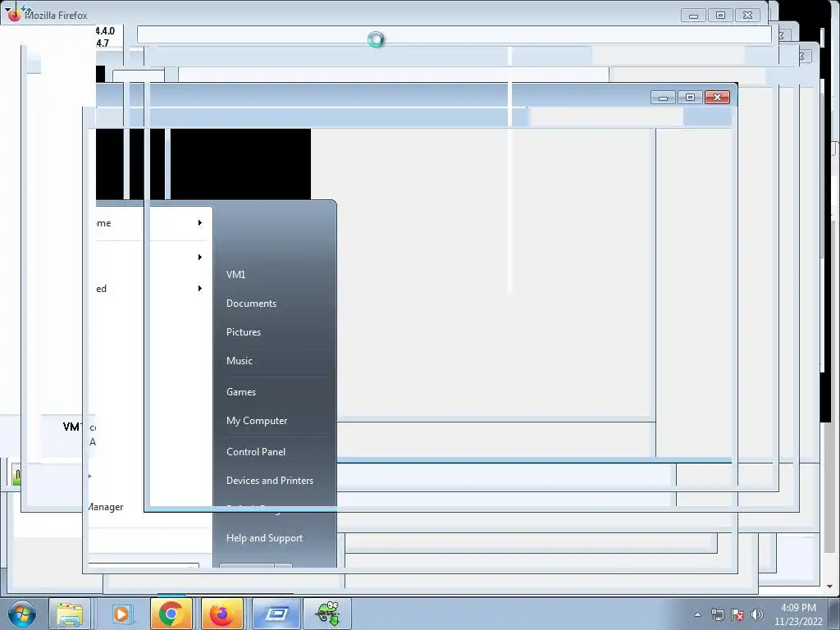Viewport: 840px width, 630px height.
Task: Open My Computer from the Start menu
Action: (x=257, y=421)
